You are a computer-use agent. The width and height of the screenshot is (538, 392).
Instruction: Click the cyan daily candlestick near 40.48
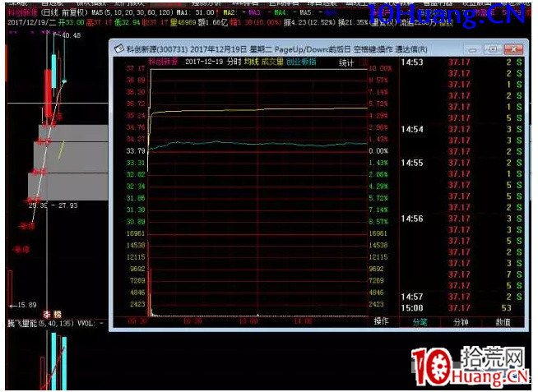(53, 71)
